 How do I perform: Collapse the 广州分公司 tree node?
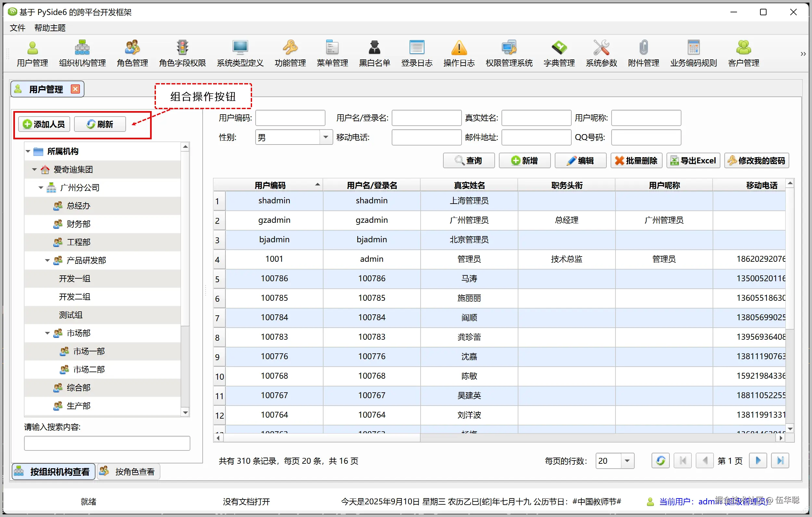point(41,187)
